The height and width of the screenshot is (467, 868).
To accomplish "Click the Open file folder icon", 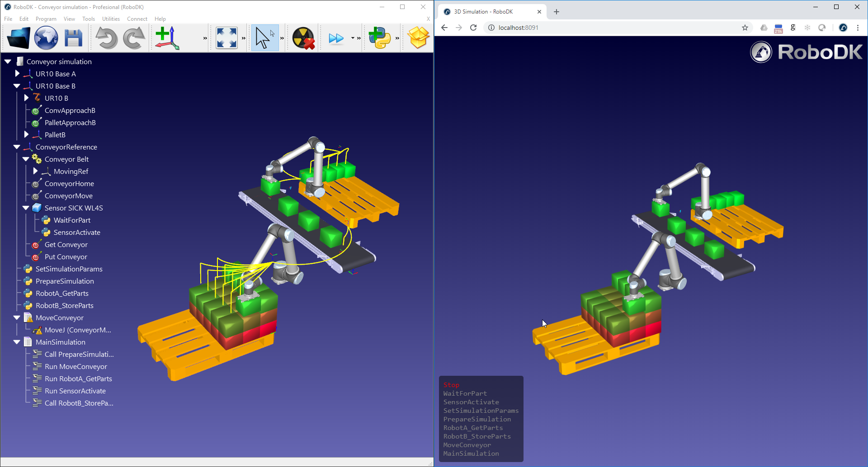I will tap(19, 38).
